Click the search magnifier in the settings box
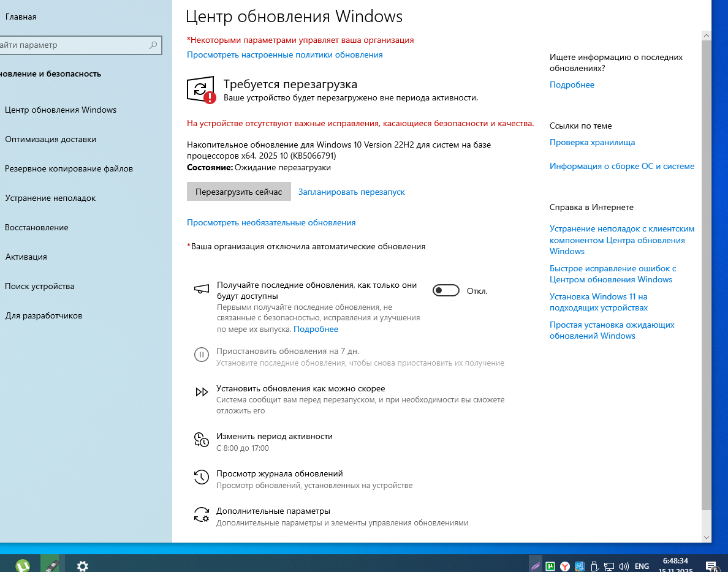Image resolution: width=728 pixels, height=572 pixels. (x=153, y=45)
